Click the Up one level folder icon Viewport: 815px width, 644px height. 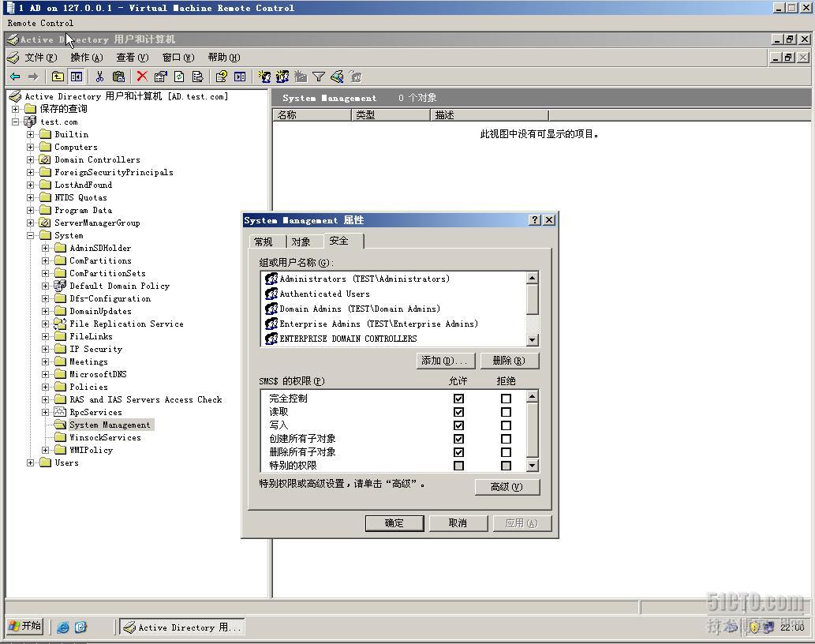click(58, 77)
